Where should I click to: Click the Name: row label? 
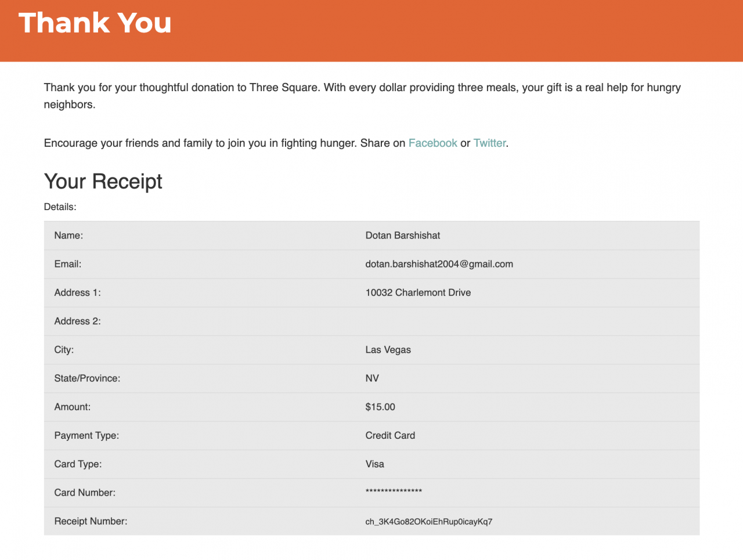point(68,236)
